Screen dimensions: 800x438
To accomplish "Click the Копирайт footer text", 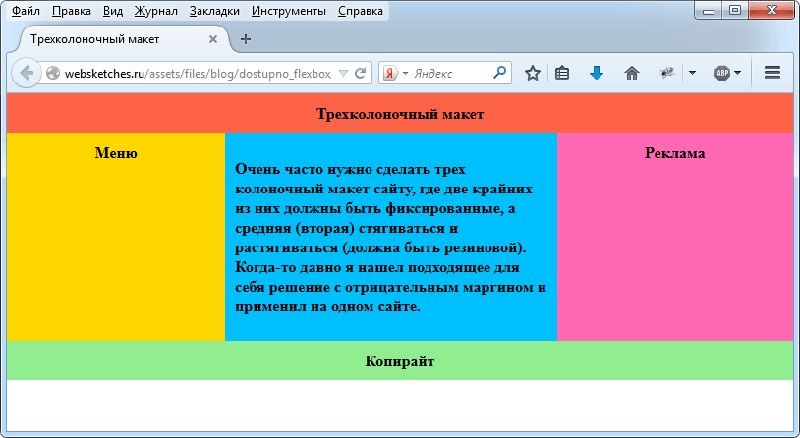I will [x=400, y=361].
